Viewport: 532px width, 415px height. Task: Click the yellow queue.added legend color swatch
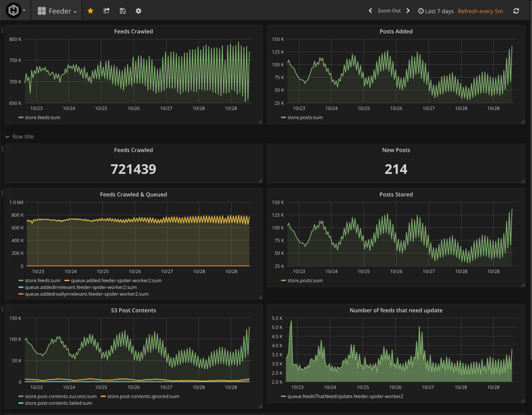point(67,281)
